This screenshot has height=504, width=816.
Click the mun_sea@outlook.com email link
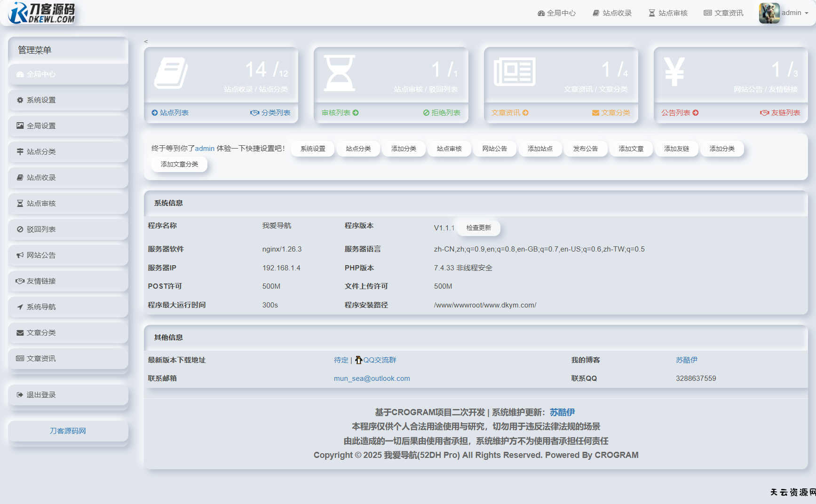[372, 378]
